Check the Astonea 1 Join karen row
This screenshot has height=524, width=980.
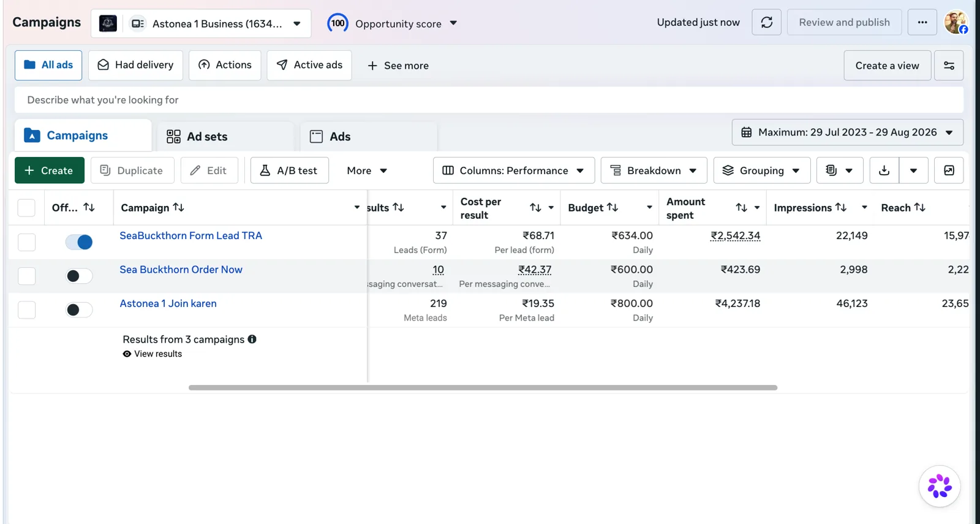(26, 309)
